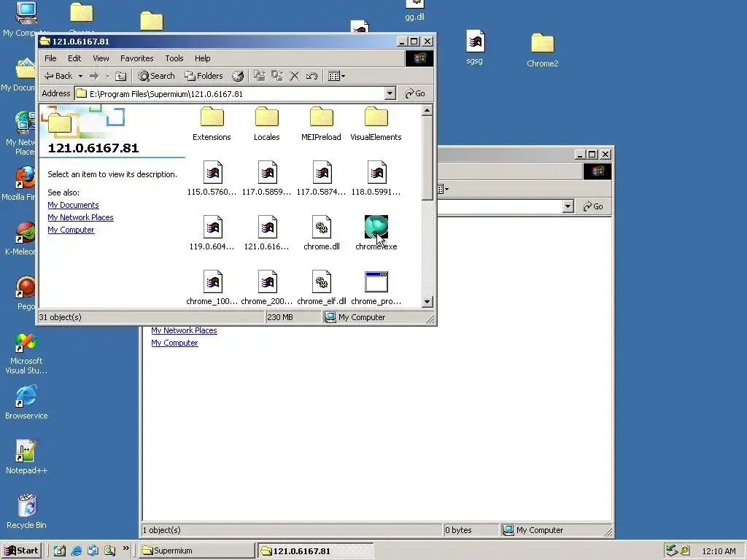This screenshot has height=560, width=747.
Task: Click the file list scroll-up arrow
Action: click(x=427, y=111)
